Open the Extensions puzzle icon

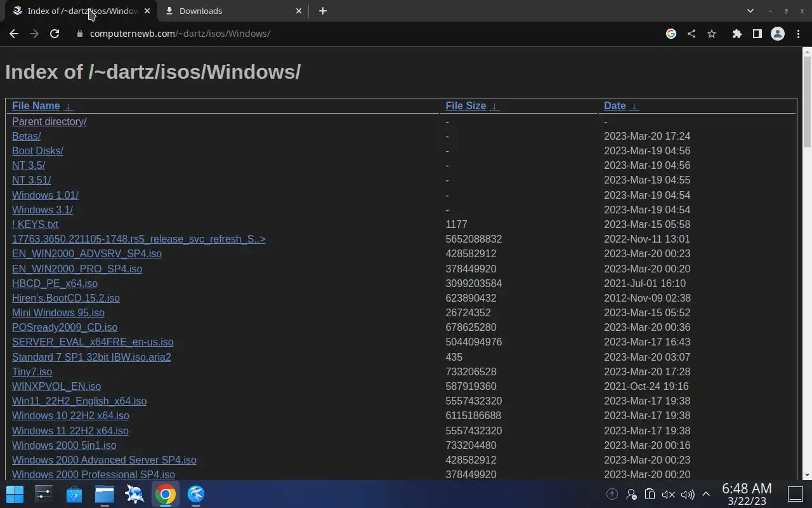click(737, 34)
